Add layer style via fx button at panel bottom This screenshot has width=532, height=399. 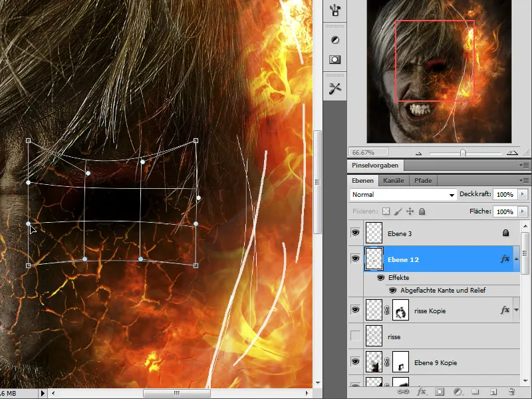click(422, 392)
